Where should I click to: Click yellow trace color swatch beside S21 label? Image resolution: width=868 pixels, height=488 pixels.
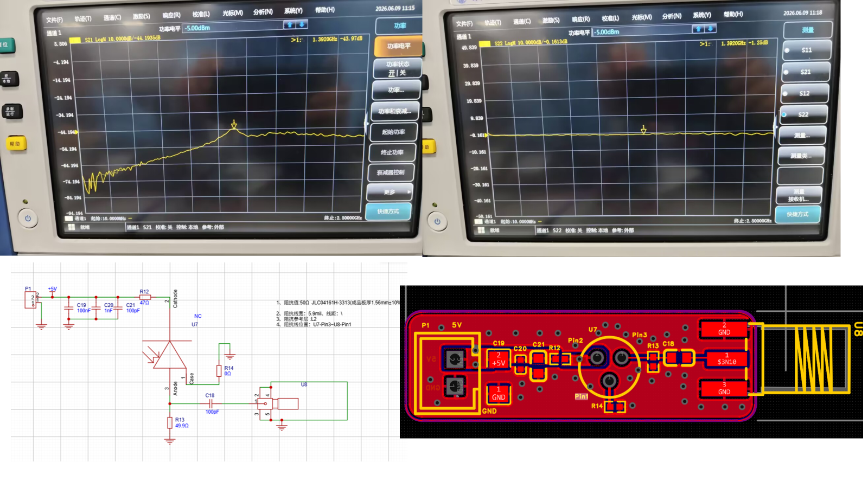point(75,40)
